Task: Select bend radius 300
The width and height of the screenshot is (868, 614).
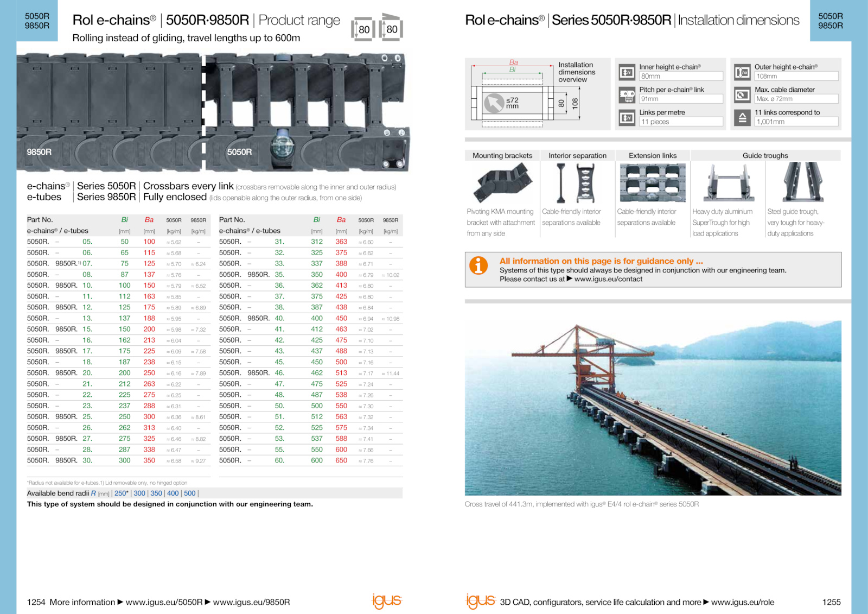Action: (x=139, y=493)
